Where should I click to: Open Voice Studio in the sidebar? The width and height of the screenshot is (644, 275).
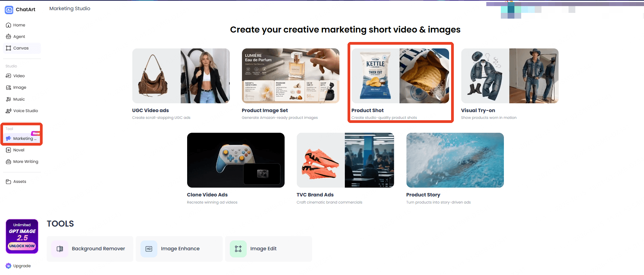coord(22,111)
